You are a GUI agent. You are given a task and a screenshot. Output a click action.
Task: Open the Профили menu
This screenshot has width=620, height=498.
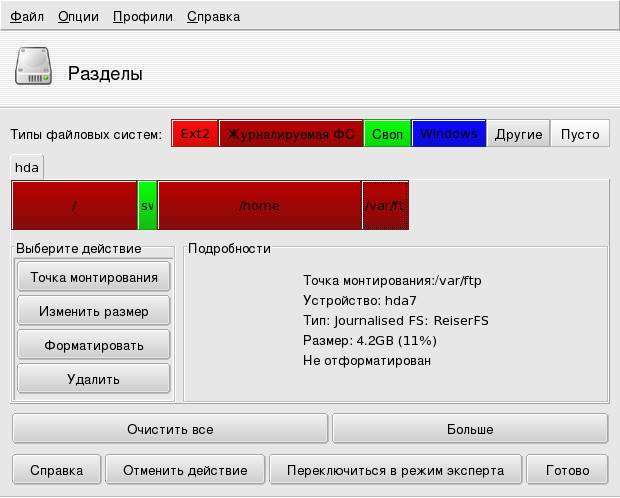pos(142,17)
